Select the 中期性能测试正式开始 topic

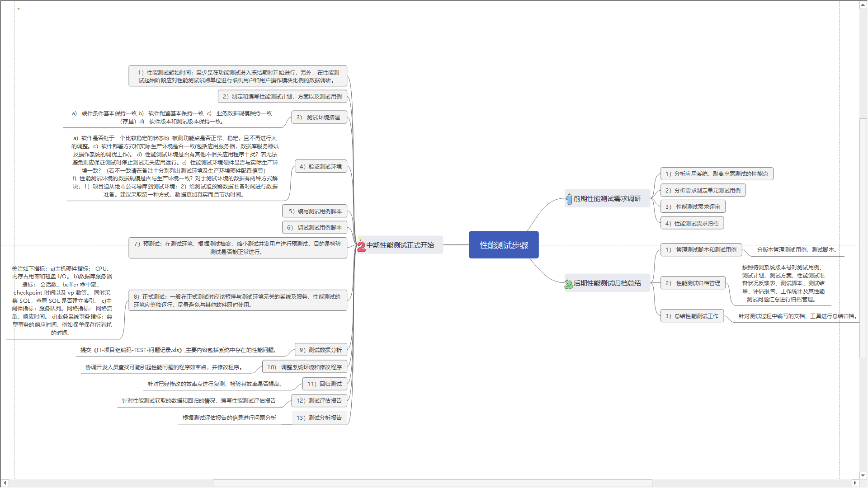400,245
